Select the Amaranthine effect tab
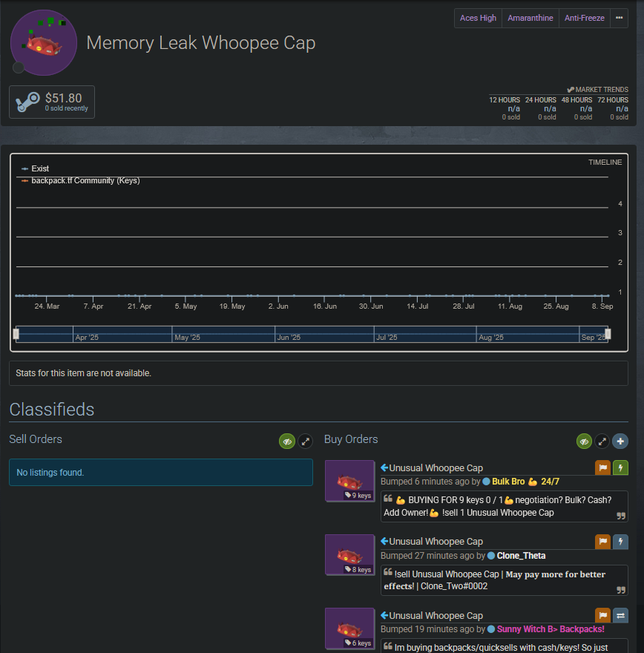This screenshot has height=653, width=644. click(x=530, y=19)
